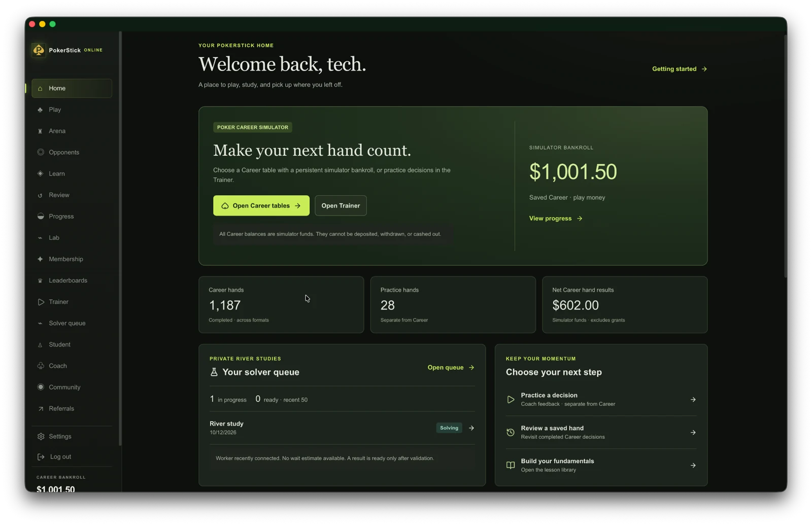Click the sidebar vertical scrollbar
The height and width of the screenshot is (525, 812).
click(x=120, y=238)
